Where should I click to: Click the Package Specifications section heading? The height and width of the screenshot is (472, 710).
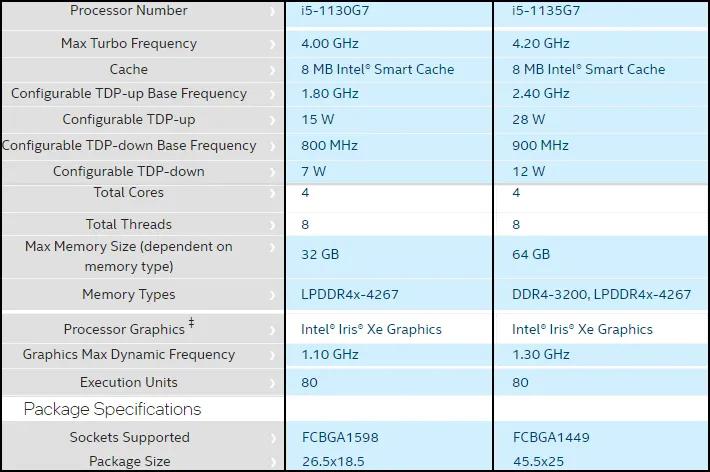click(112, 409)
